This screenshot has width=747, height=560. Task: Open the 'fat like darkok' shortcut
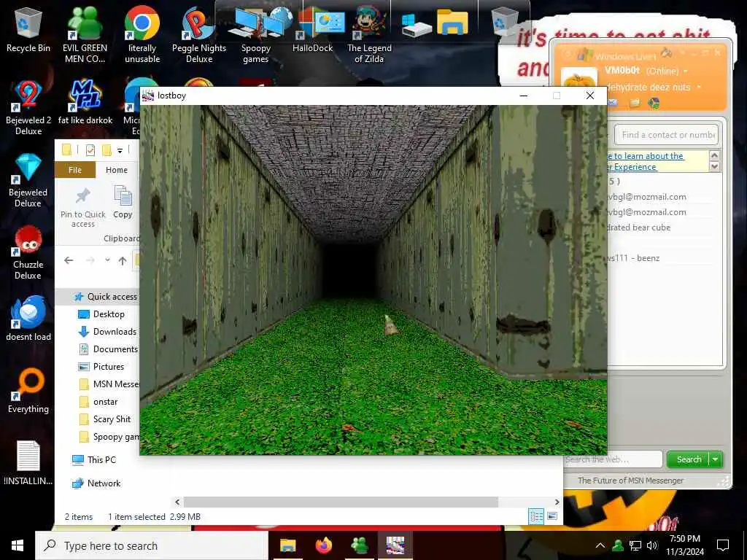point(85,102)
